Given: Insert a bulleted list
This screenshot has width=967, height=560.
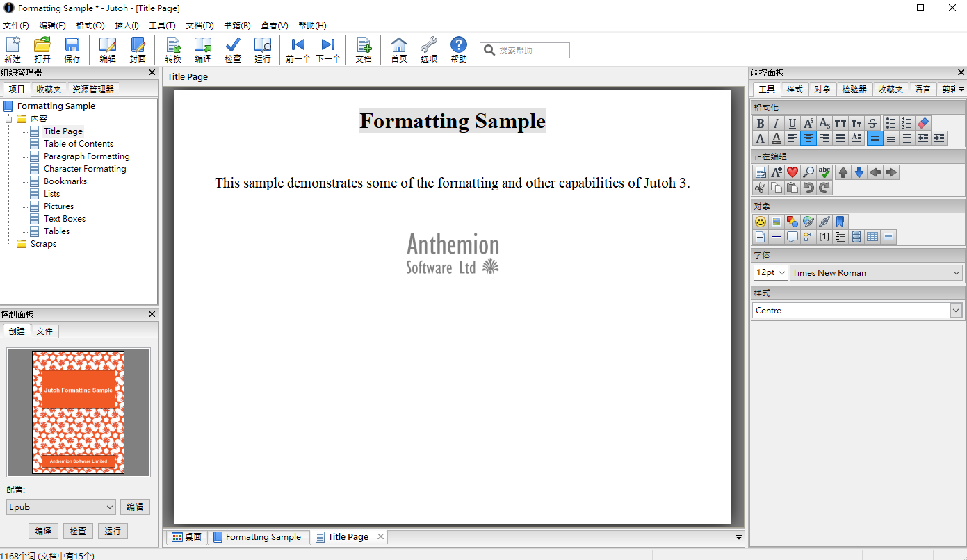Looking at the screenshot, I should tap(891, 123).
